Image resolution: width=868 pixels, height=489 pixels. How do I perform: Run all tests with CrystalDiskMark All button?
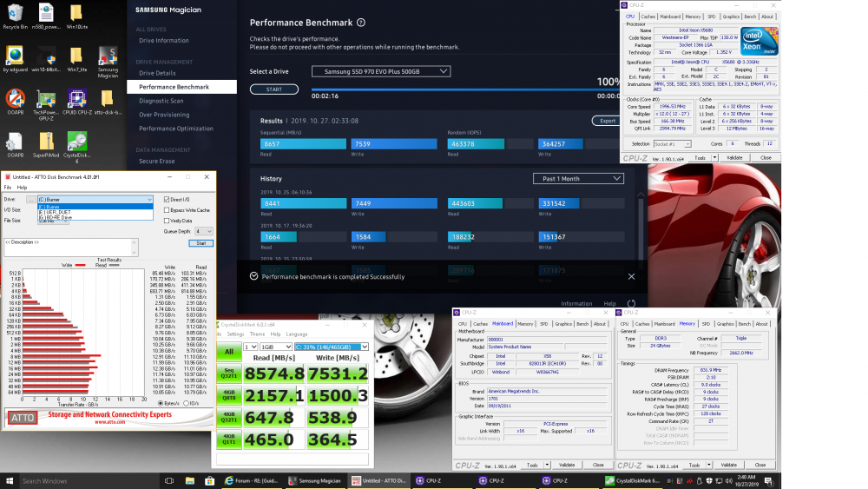(x=228, y=353)
